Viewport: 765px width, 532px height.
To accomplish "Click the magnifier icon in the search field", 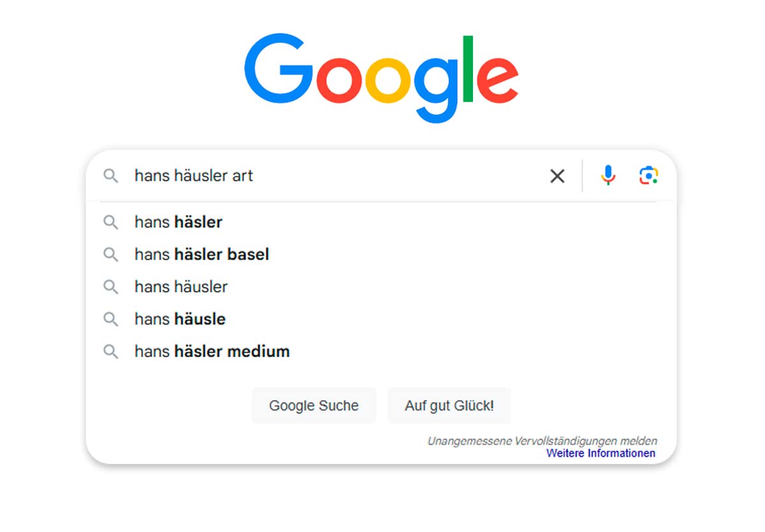I will click(111, 176).
